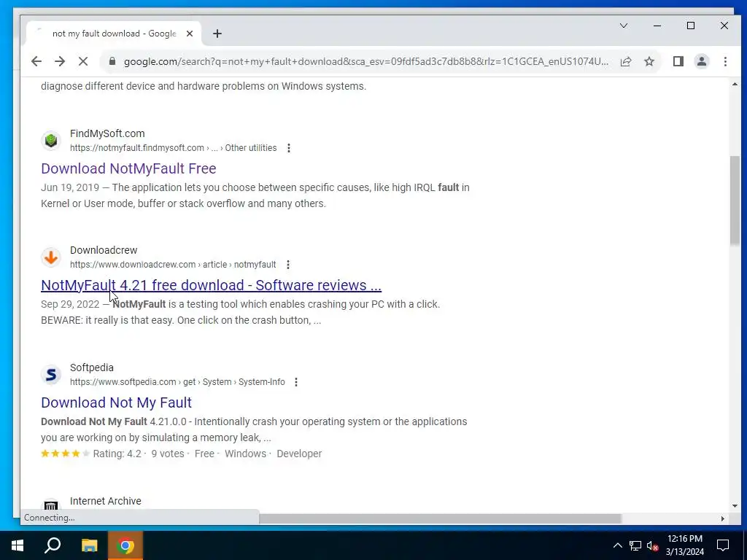View site information lock icon
Screen dimensions: 747x560
(112, 61)
